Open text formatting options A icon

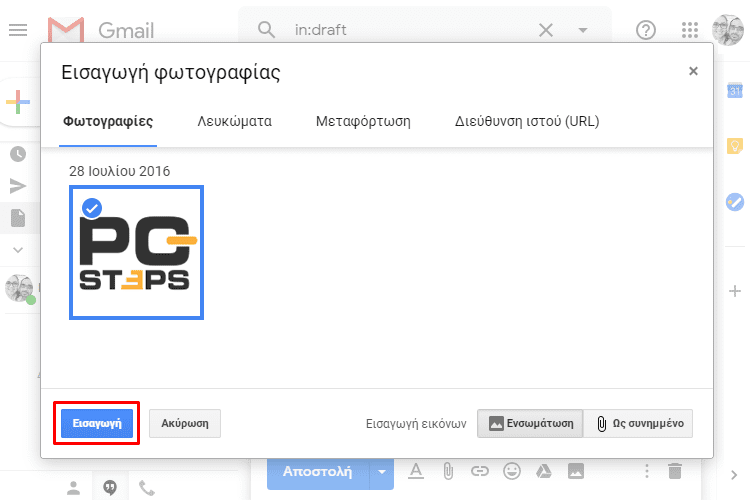coord(416,472)
